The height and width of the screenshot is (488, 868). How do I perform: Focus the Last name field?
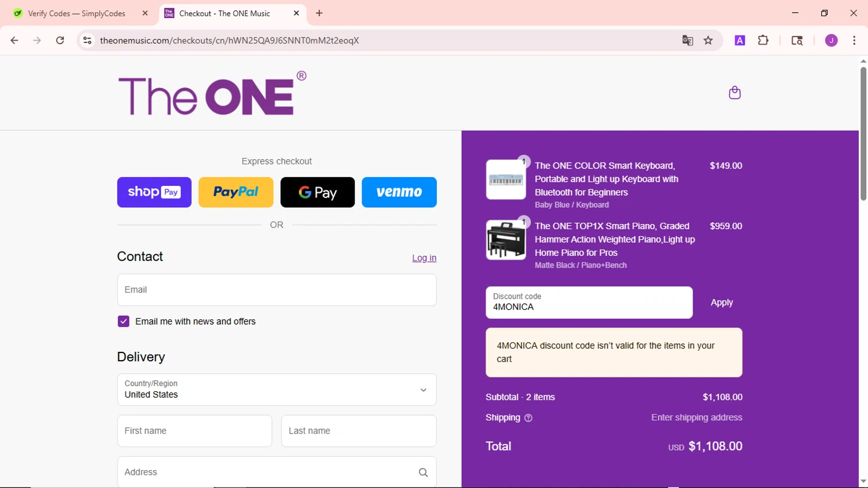pos(359,431)
